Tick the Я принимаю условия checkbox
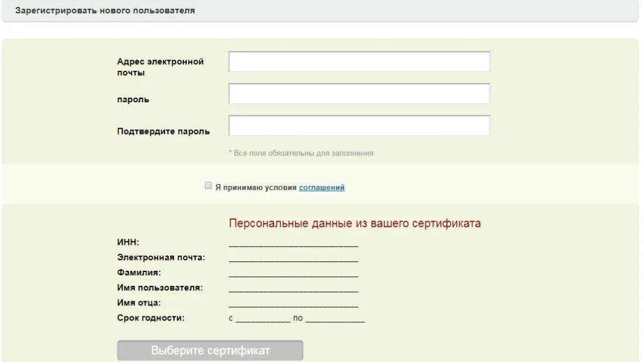This screenshot has height=362, width=644. pos(208,185)
